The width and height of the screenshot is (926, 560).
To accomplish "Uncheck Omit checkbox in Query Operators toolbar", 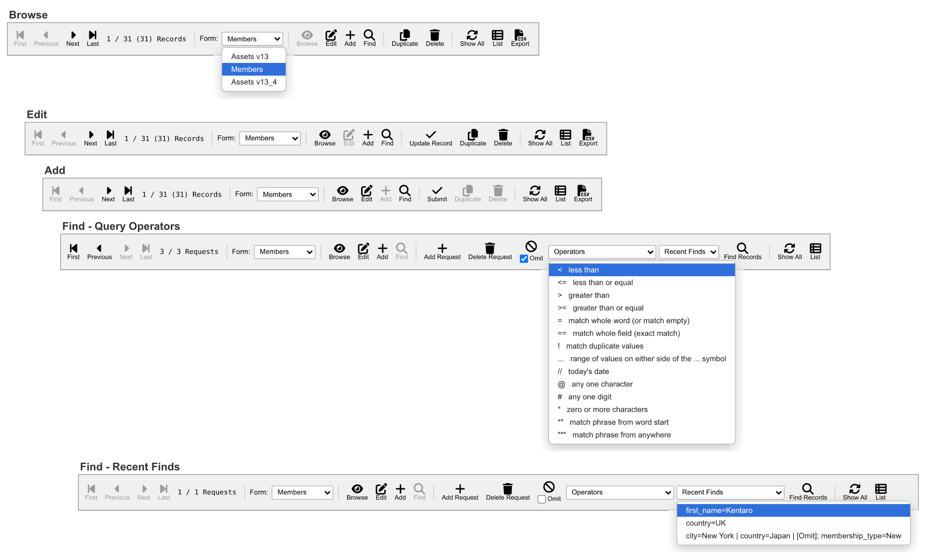I will 524,258.
